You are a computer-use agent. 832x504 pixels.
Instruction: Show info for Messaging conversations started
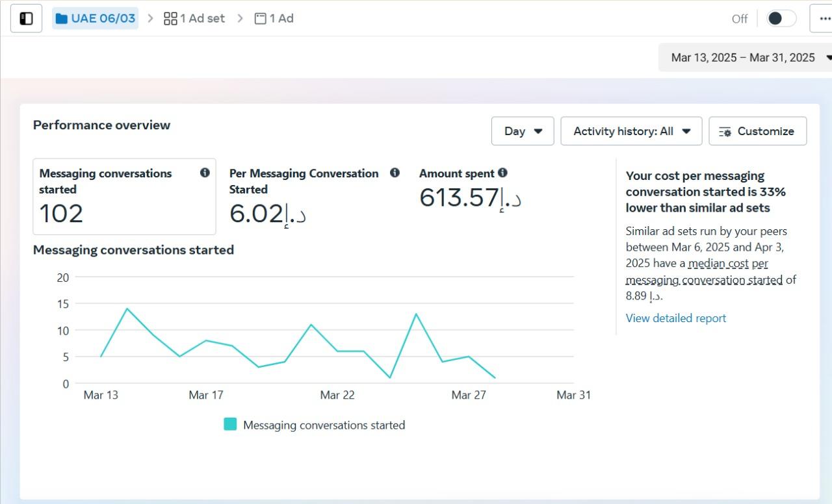click(x=205, y=173)
